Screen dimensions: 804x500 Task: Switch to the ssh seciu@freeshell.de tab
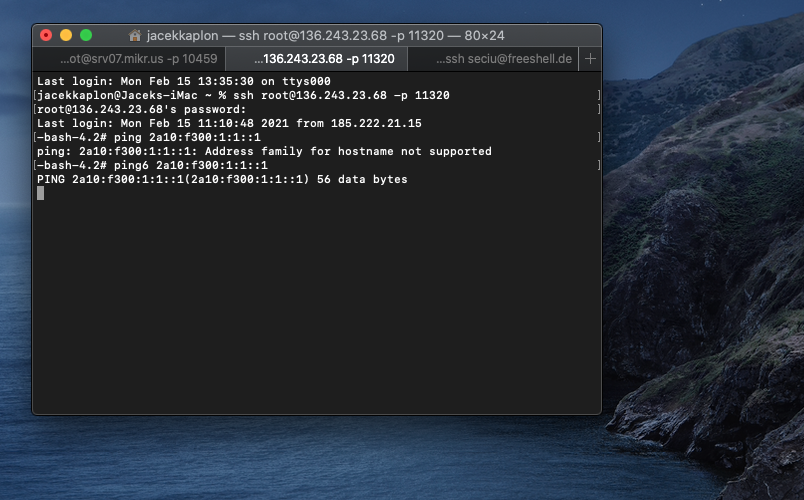[x=493, y=59]
